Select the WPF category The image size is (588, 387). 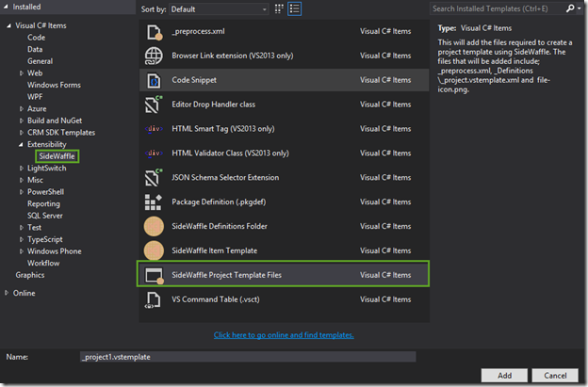click(35, 97)
